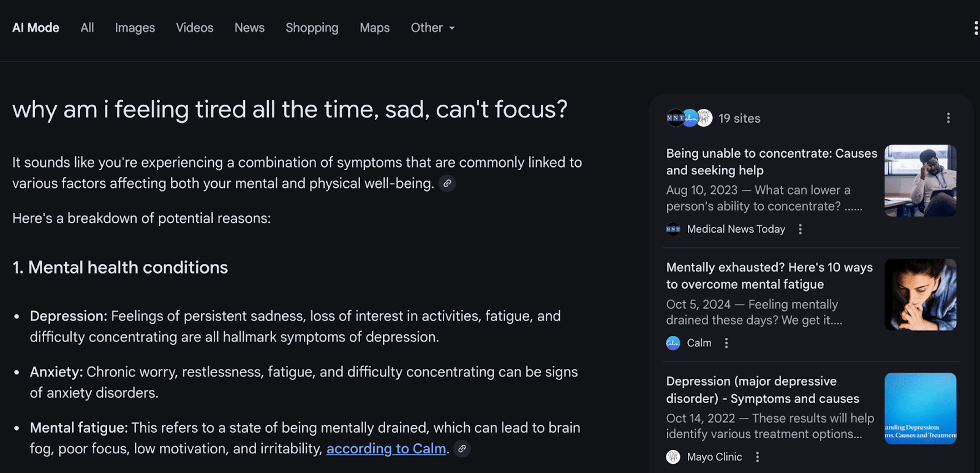Open the three-dot menu next to Mayo Clinic
Screen dimensions: 980x473
(758, 457)
